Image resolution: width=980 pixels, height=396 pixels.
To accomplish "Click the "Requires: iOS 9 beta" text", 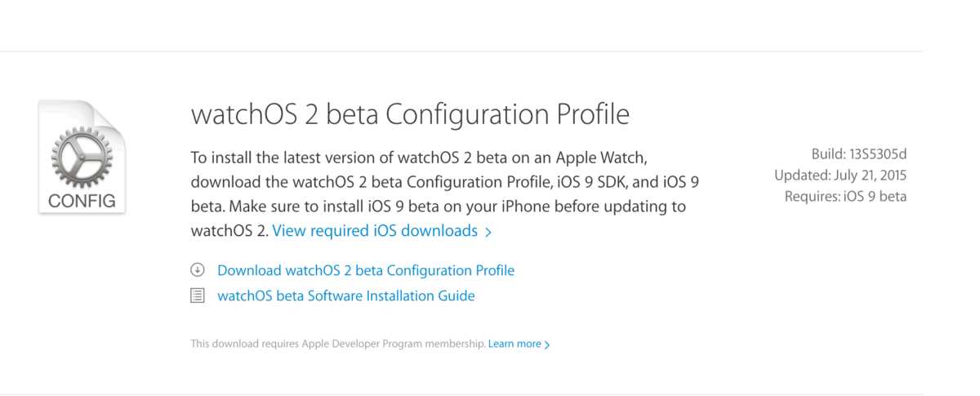I will click(x=845, y=196).
